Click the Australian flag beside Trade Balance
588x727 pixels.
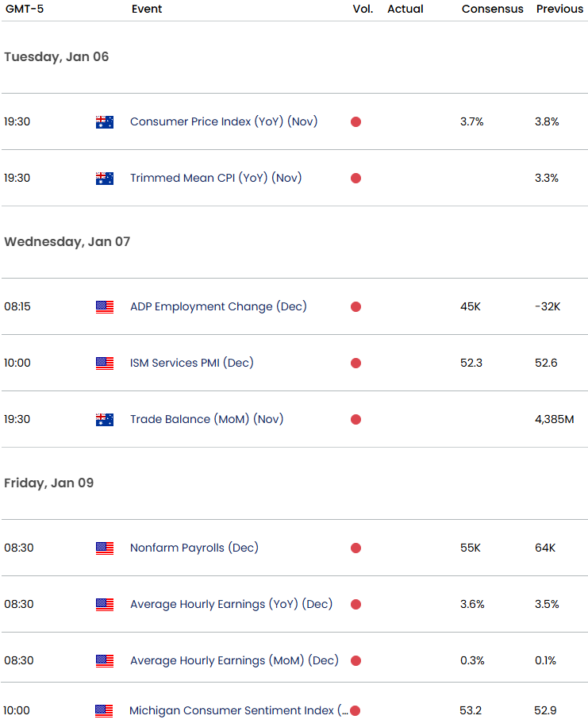tap(104, 419)
